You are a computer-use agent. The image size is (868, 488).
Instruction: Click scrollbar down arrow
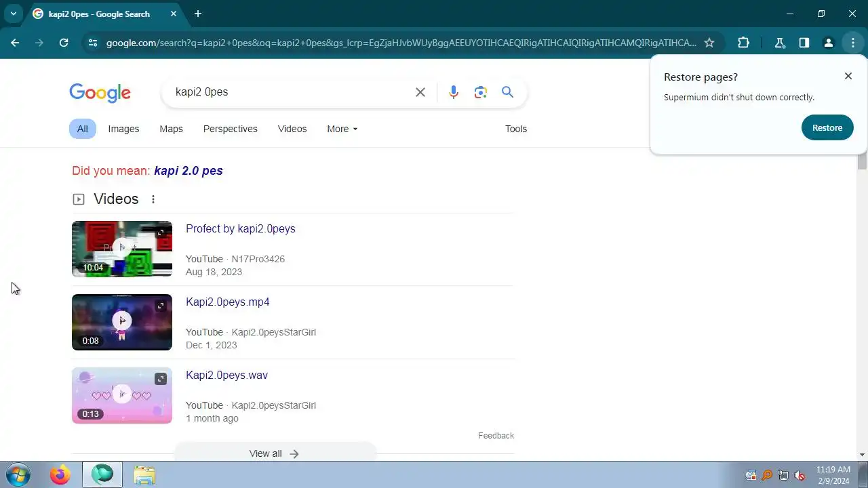(x=863, y=455)
